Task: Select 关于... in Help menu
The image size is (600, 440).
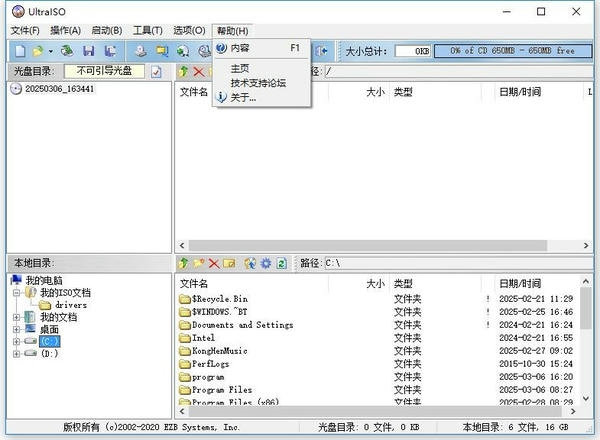Action: click(x=262, y=98)
